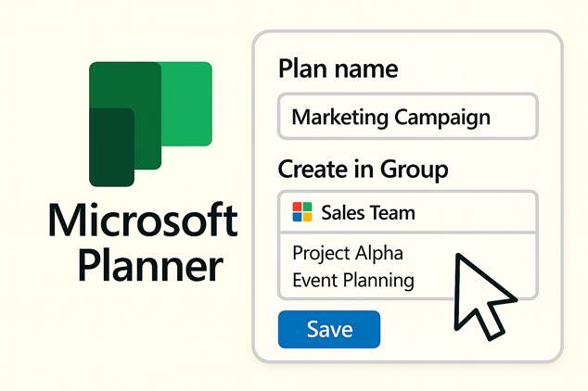The image size is (588, 391).
Task: Select Project Alpha from the group list
Action: (348, 253)
